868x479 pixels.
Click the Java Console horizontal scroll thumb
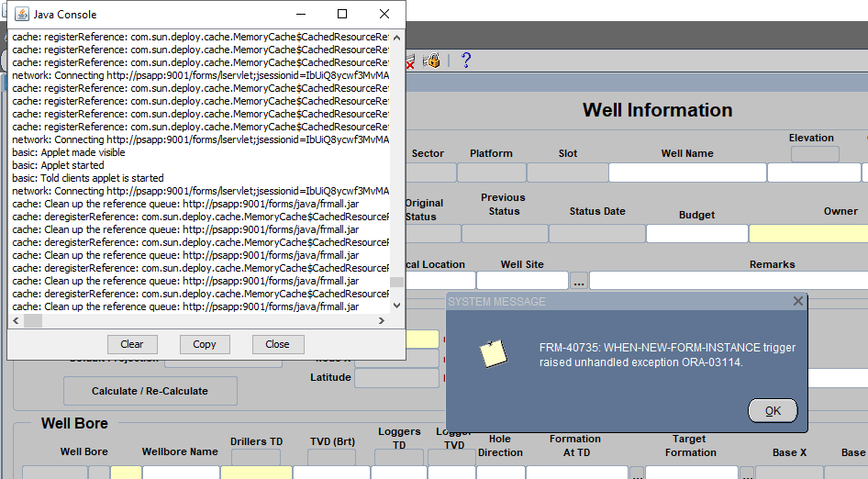pos(33,320)
